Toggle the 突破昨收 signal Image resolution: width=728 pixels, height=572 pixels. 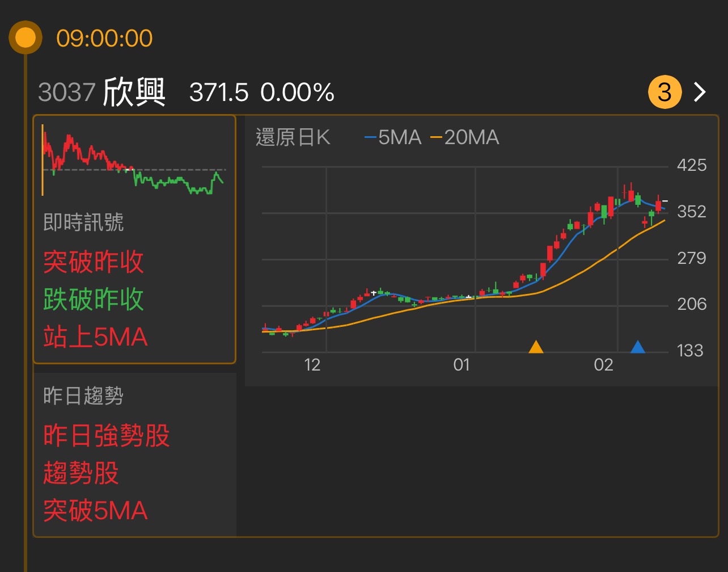pos(94,262)
